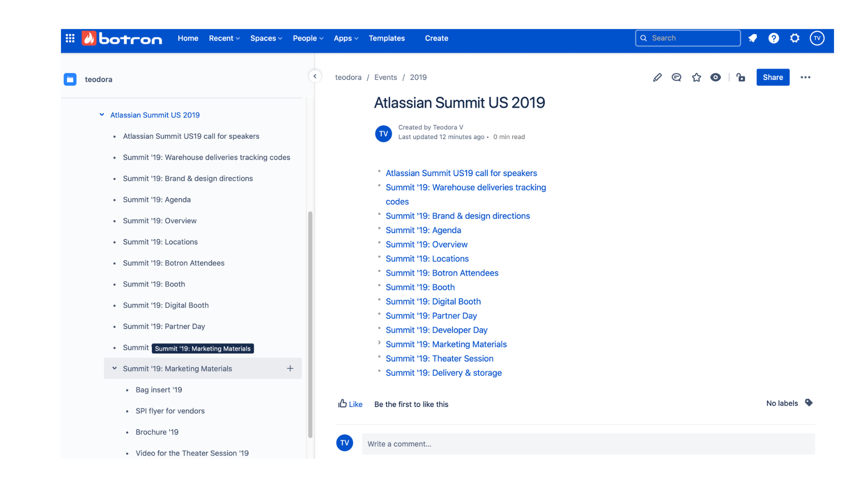The height and width of the screenshot is (488, 868).
Task: Open the Spaces dropdown menu
Action: point(266,38)
